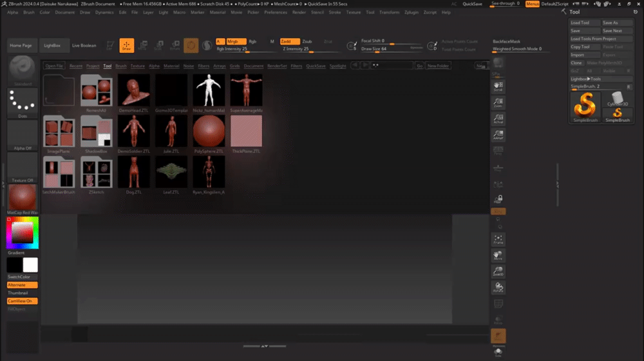Open the Zplugin menu
The height and width of the screenshot is (361, 644).
coord(411,12)
